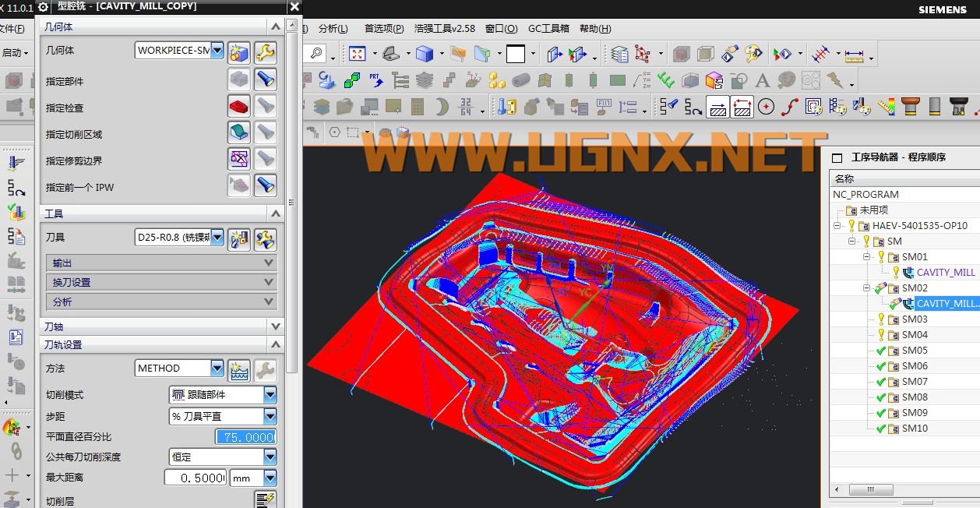Click the generate tool path icon with flashlight
Viewport: 980px width, 508px height.
click(x=669, y=106)
